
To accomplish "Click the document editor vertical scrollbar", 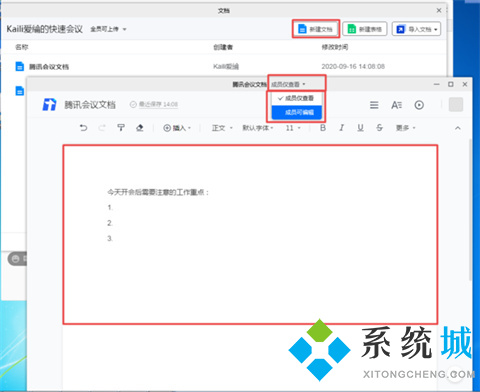I will pos(470,210).
